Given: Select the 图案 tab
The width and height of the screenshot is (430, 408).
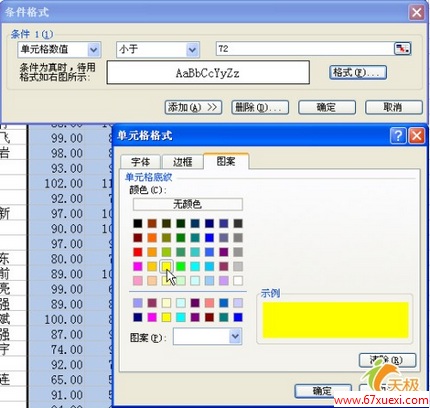Looking at the screenshot, I should click(x=226, y=161).
